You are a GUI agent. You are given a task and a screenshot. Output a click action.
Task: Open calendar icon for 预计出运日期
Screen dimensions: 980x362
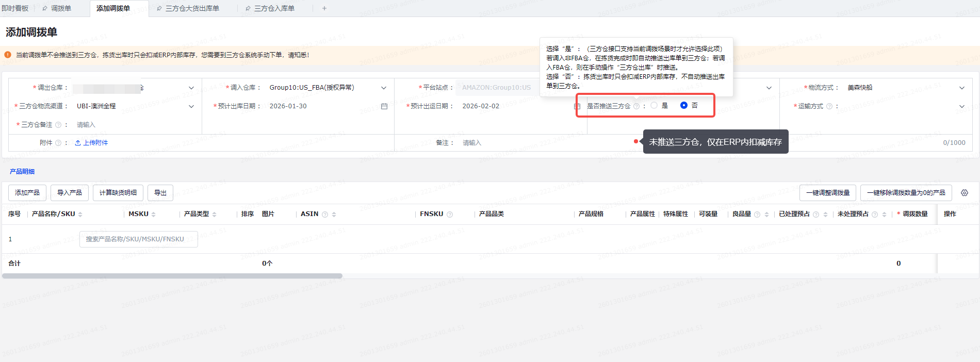click(x=577, y=106)
